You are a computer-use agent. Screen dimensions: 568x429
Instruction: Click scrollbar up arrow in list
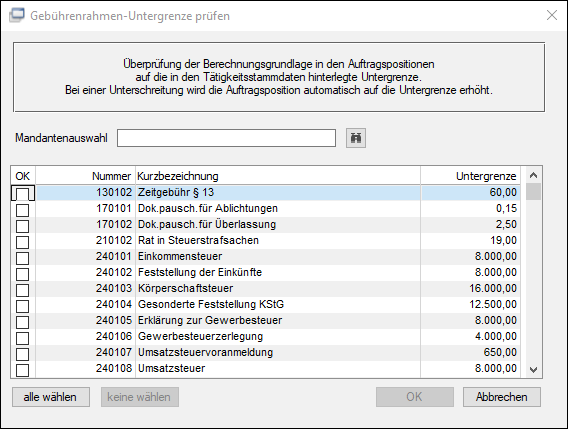click(533, 175)
